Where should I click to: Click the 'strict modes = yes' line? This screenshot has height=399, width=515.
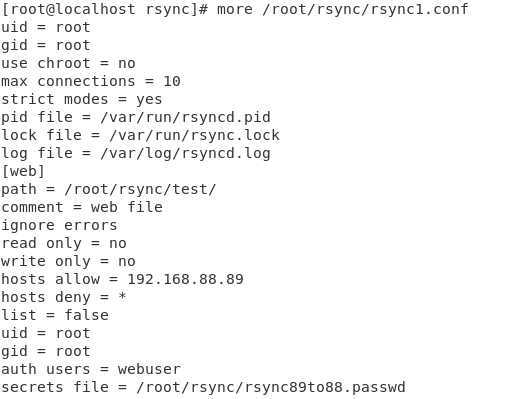point(82,99)
